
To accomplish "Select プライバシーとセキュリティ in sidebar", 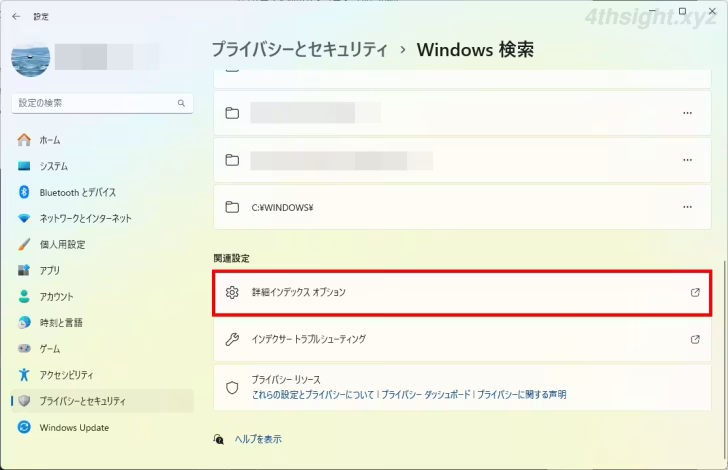I will point(102,401).
